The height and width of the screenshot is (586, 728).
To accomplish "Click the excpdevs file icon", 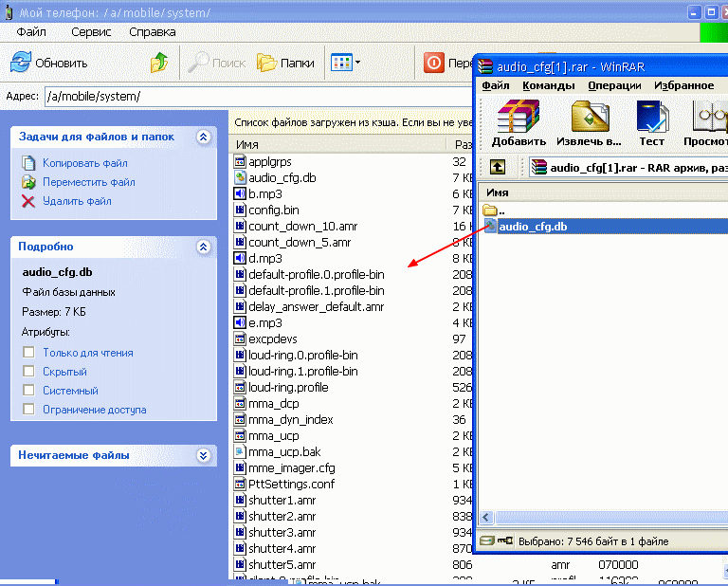I will click(240, 339).
